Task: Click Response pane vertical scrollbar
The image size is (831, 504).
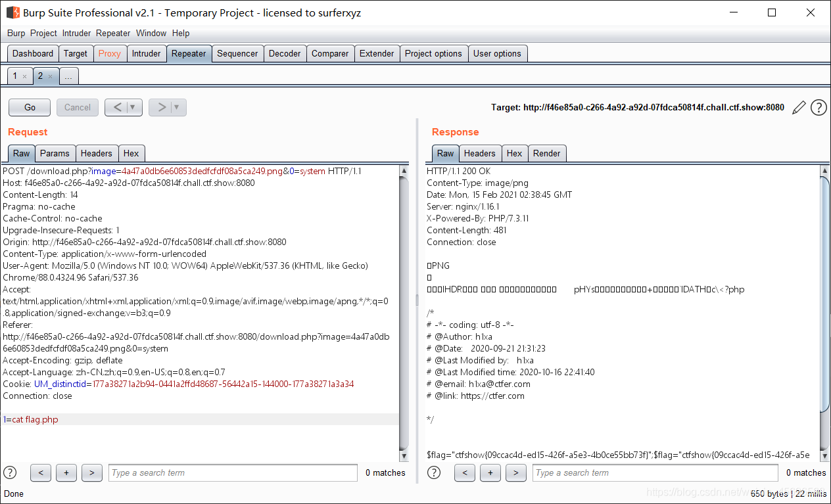Action: click(825, 313)
